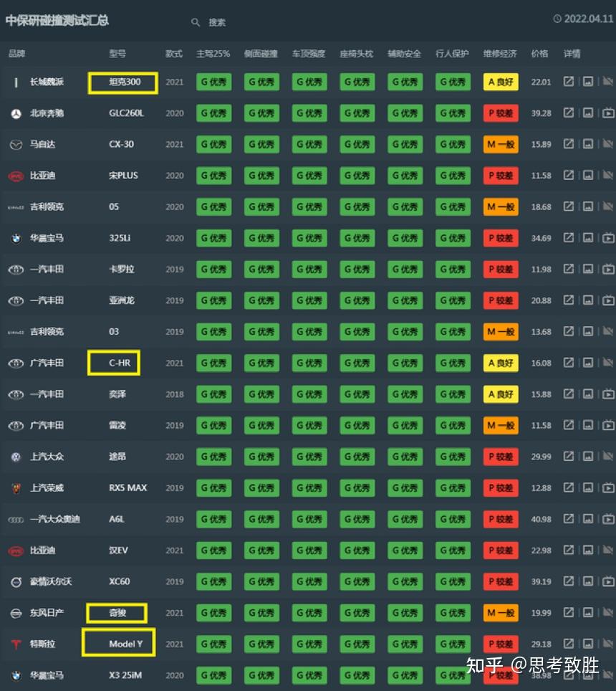Viewport: 616px width, 691px height.
Task: Open the detail link icon for 卡罗拉
Action: click(569, 269)
